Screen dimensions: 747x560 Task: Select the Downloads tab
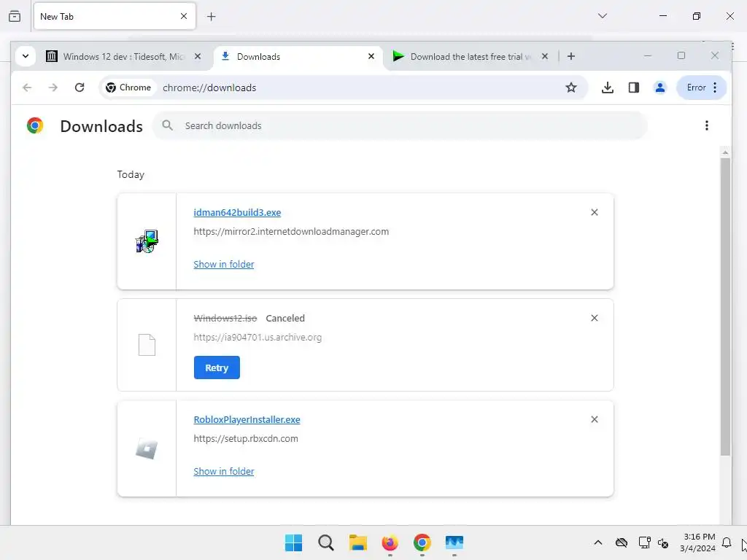(298, 57)
